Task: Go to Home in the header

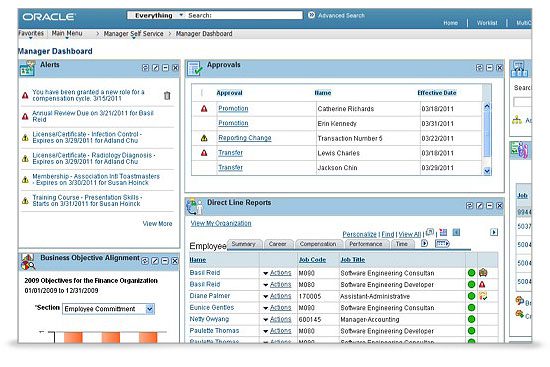Action: click(x=450, y=23)
